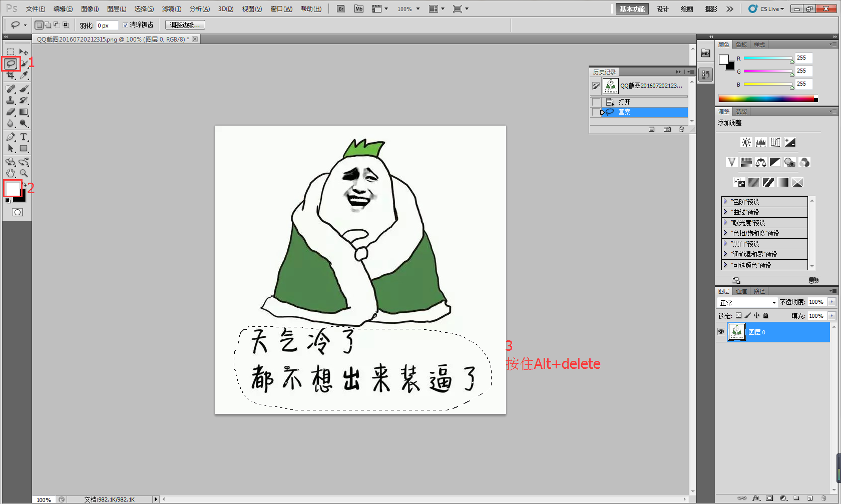Hide layer 图层 0 visibility eye
Image resolution: width=841 pixels, height=504 pixels.
tap(721, 332)
